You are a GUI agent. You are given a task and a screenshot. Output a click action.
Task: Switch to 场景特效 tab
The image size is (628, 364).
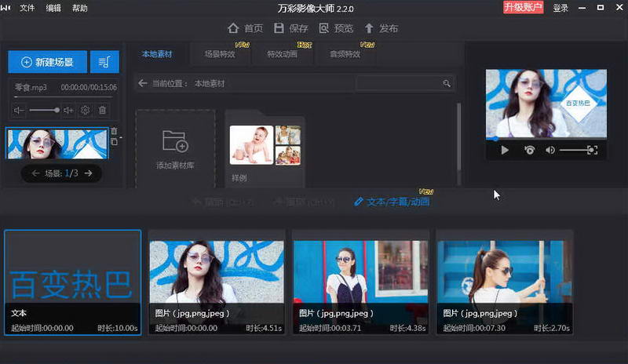[220, 54]
